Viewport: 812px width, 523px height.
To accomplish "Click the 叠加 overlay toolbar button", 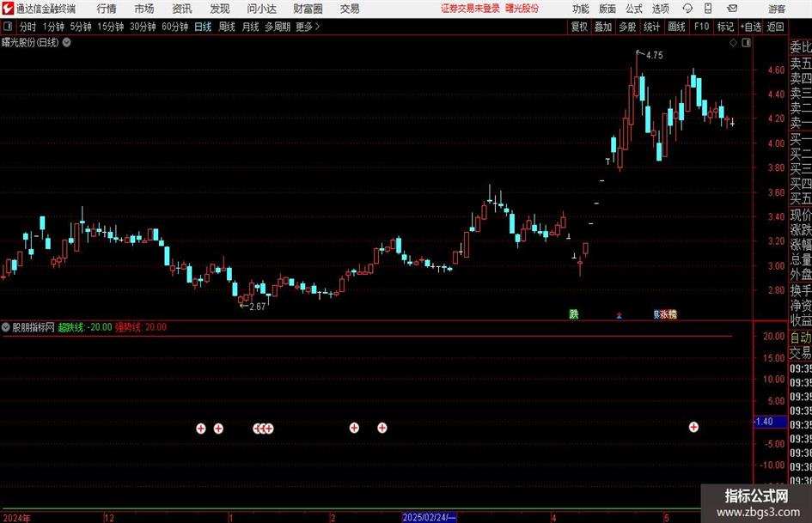I will [603, 27].
